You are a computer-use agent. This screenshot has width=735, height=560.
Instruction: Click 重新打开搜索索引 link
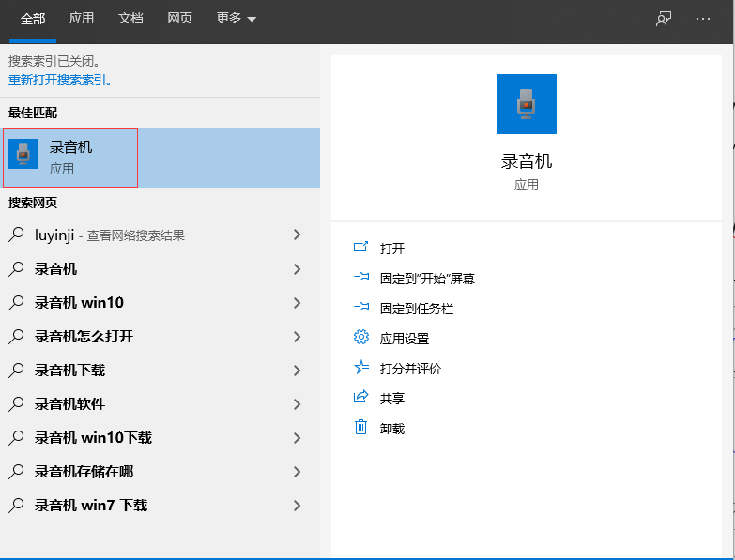61,81
